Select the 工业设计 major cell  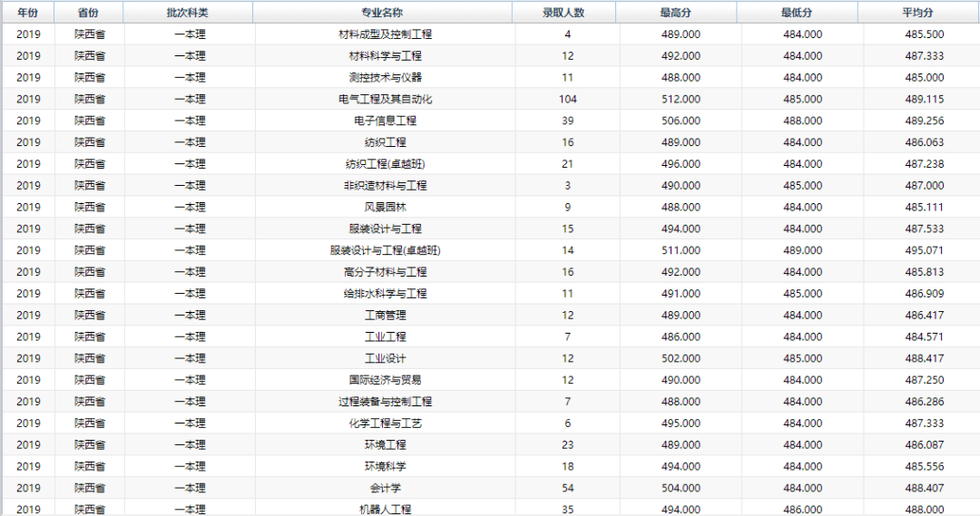(x=385, y=358)
